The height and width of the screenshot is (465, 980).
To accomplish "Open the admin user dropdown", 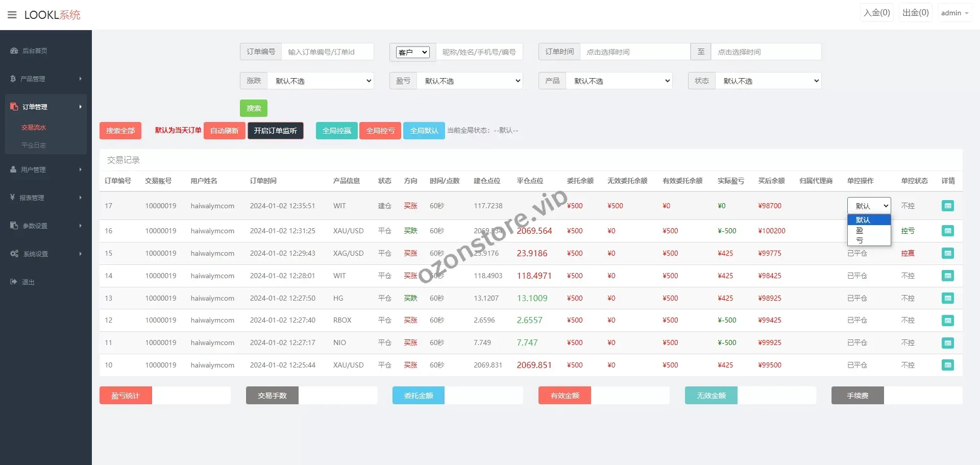I will 954,13.
